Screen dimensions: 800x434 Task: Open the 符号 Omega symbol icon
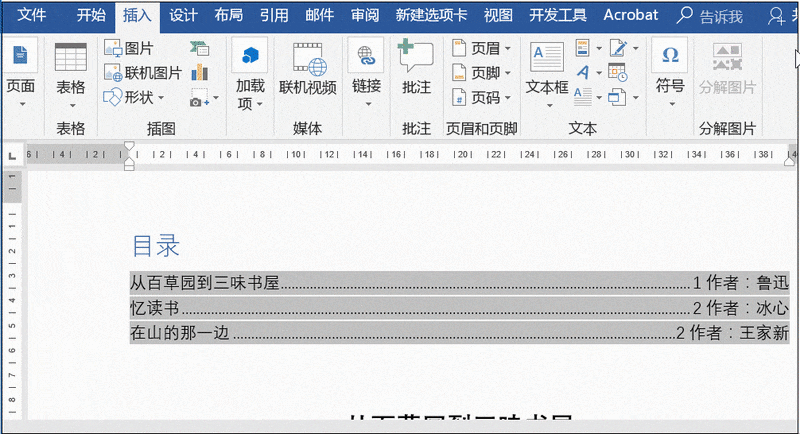point(670,55)
